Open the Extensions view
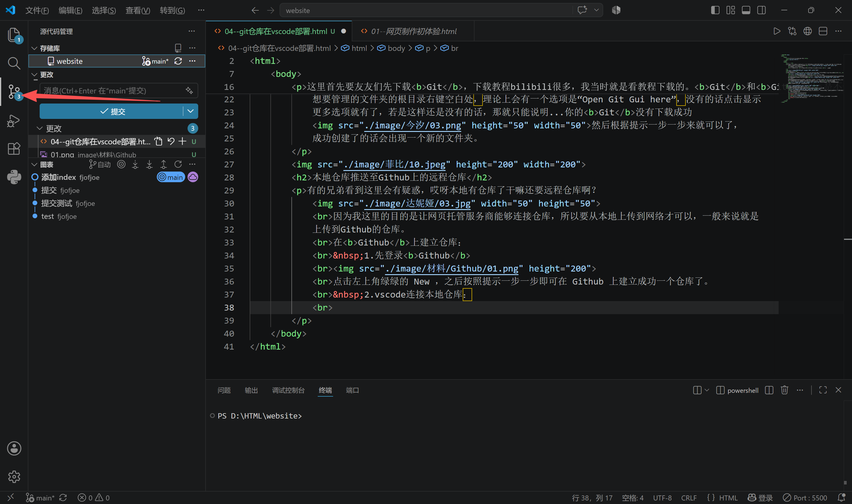 click(14, 149)
